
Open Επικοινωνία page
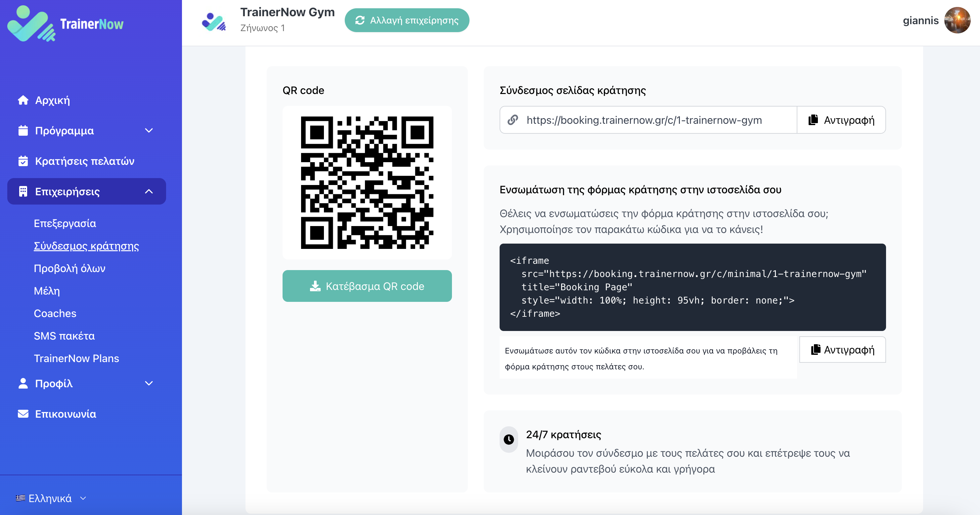click(66, 414)
